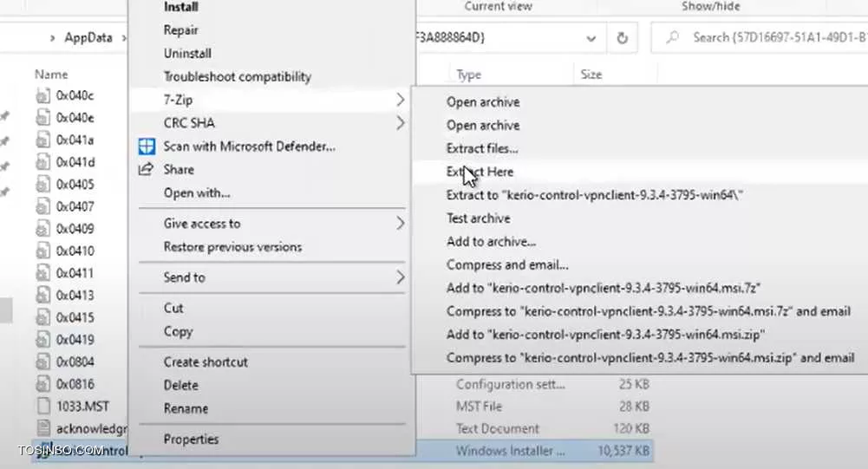Choose Rename from the context menu
Image resolution: width=868 pixels, height=469 pixels.
[x=186, y=408]
